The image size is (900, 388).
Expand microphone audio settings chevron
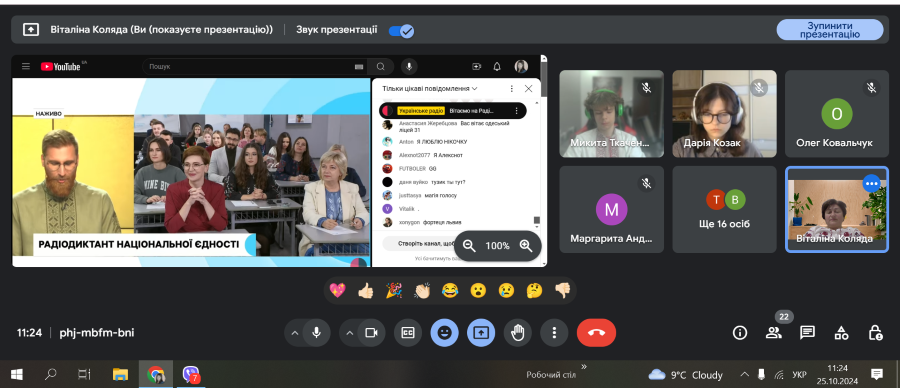click(295, 333)
